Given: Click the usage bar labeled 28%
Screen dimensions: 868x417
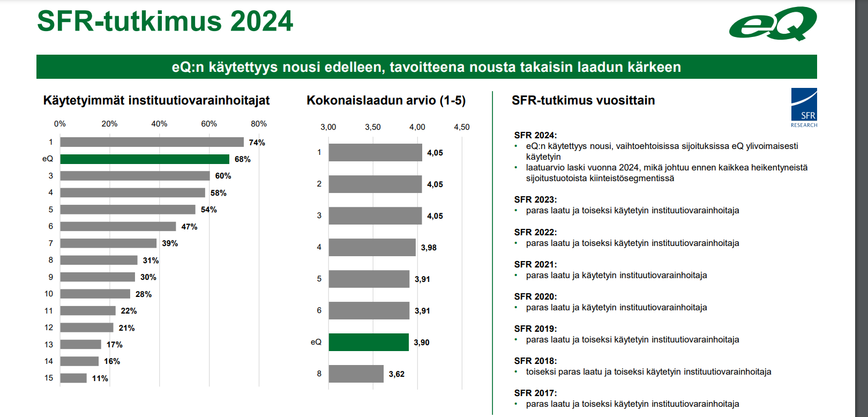Looking at the screenshot, I should (95, 294).
